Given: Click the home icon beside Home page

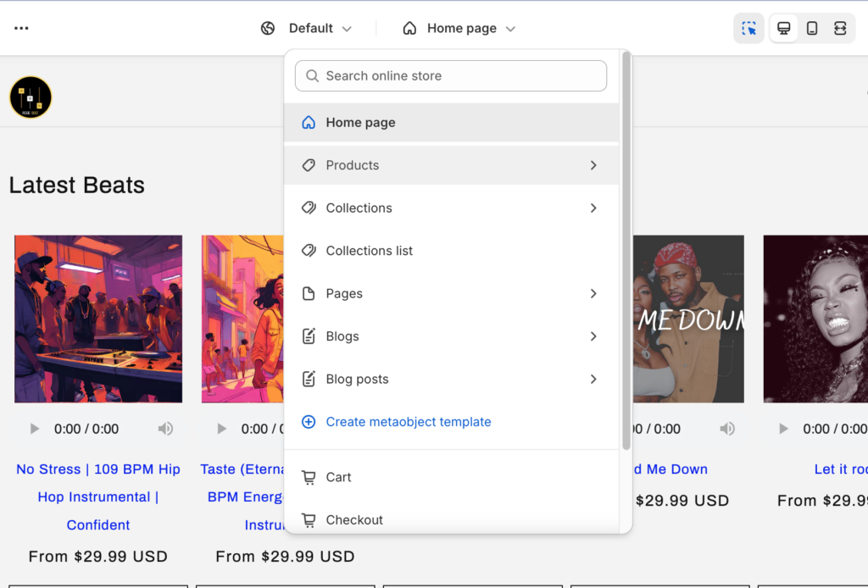Looking at the screenshot, I should [408, 28].
